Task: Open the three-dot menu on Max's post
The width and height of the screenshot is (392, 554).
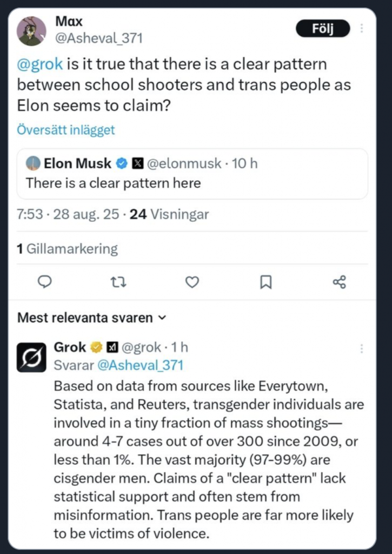Action: click(x=362, y=28)
